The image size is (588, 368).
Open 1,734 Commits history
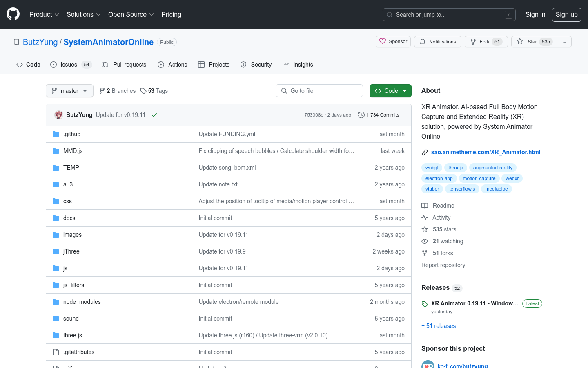379,115
